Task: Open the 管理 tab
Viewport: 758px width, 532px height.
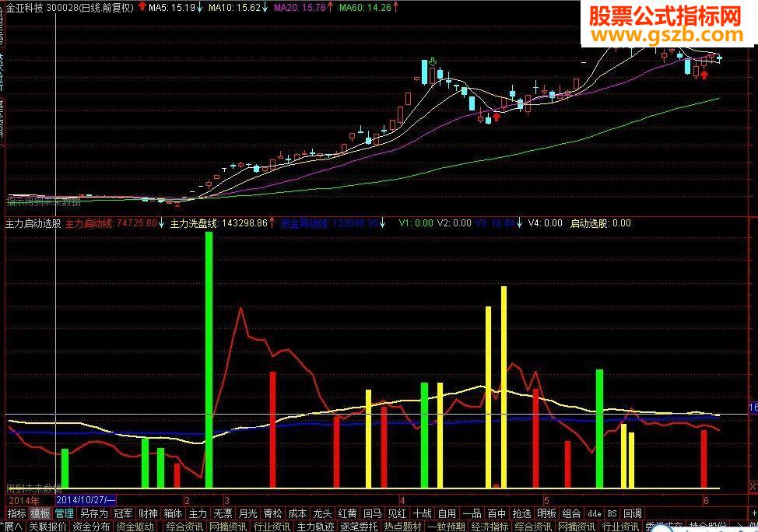Action: (65, 513)
